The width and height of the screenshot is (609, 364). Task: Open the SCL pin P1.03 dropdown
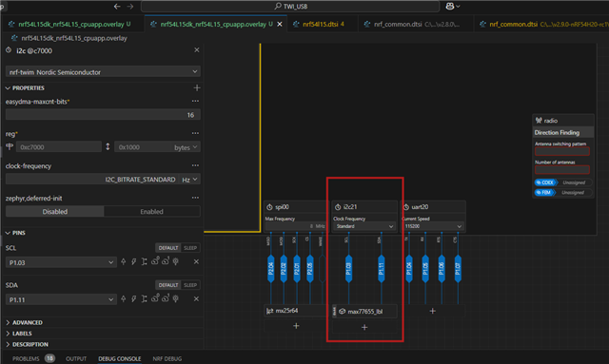pyautogui.click(x=61, y=262)
